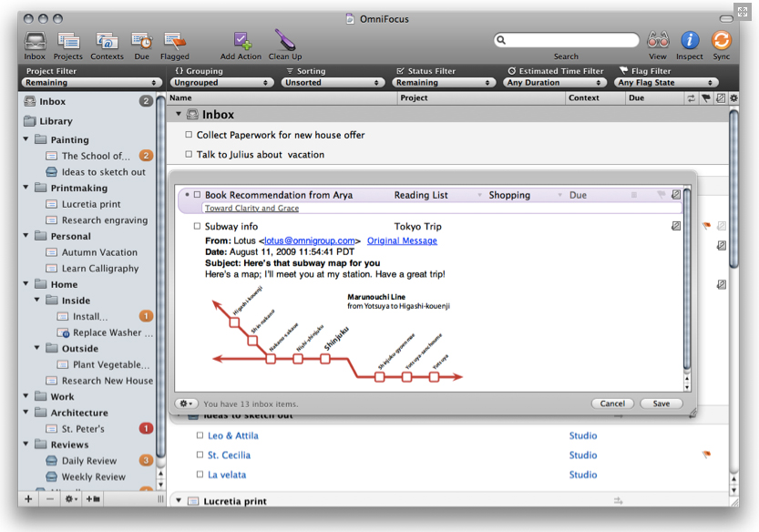Select the Daily Review perspective in sidebar

[89, 460]
